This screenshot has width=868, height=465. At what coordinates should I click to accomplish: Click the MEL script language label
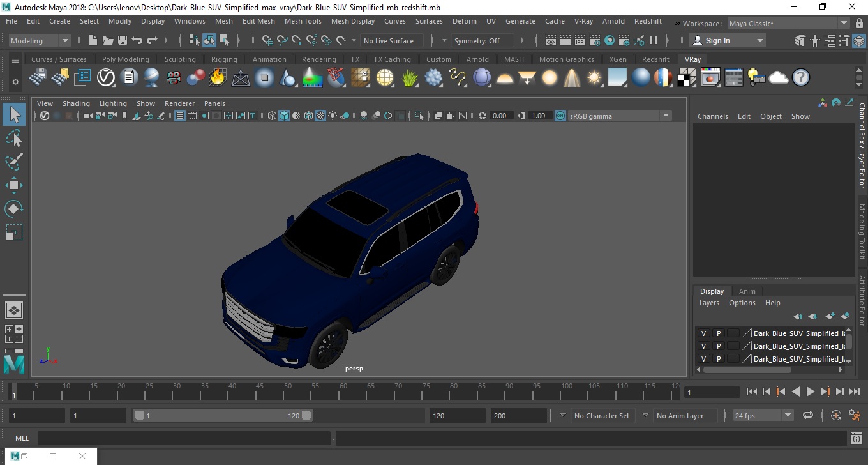(22, 438)
